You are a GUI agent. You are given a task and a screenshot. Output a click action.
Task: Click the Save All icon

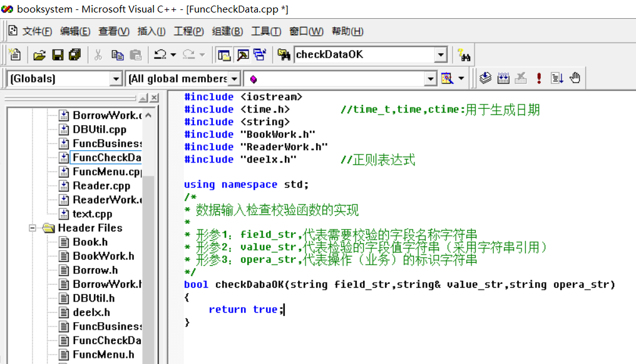pyautogui.click(x=75, y=54)
